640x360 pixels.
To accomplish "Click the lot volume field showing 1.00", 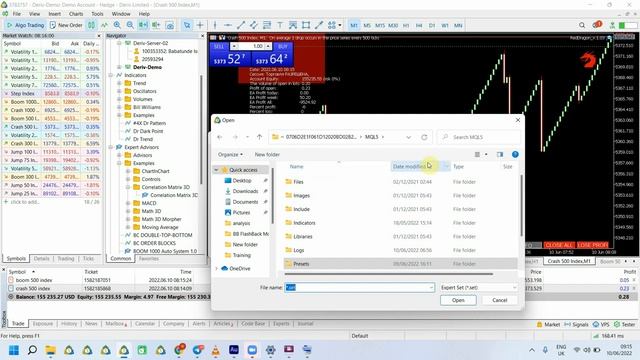I will 252,47.
